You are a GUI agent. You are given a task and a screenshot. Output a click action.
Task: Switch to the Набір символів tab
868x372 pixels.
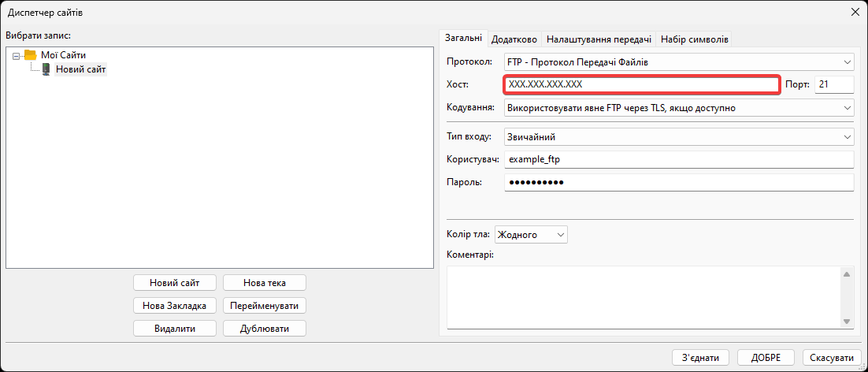pos(695,39)
